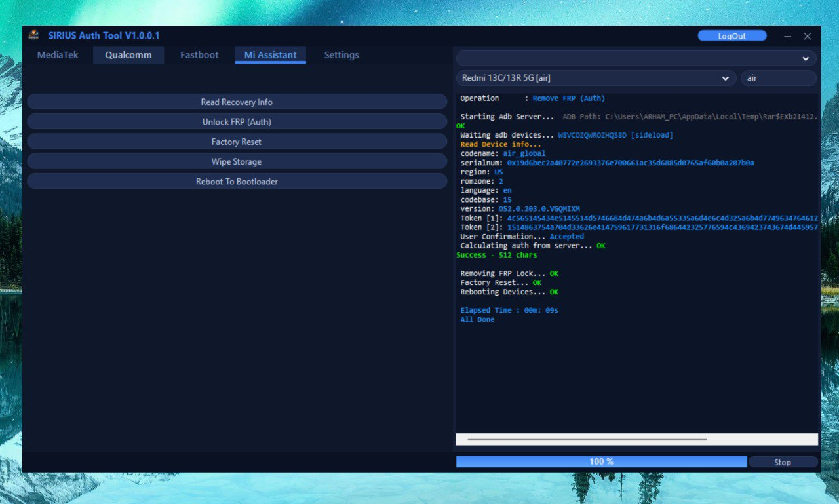The height and width of the screenshot is (504, 839).
Task: Click 'Rebooting Devices... OK' line
Action: [x=509, y=292]
